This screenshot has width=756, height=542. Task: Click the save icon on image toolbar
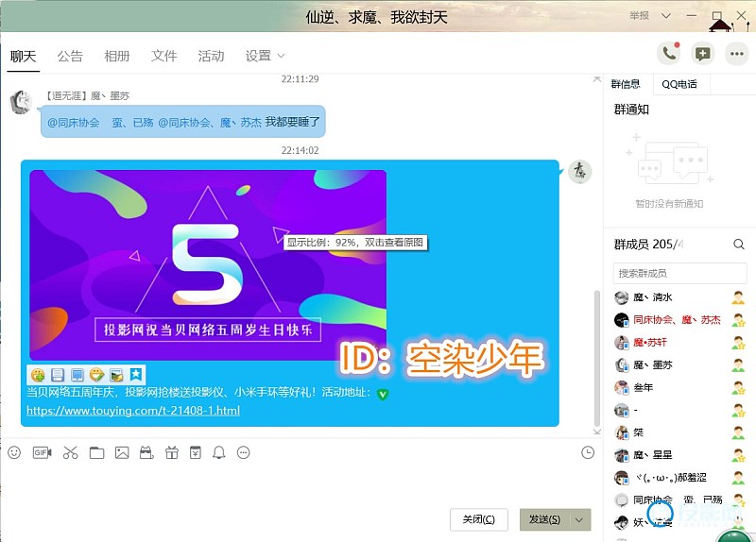[58, 374]
